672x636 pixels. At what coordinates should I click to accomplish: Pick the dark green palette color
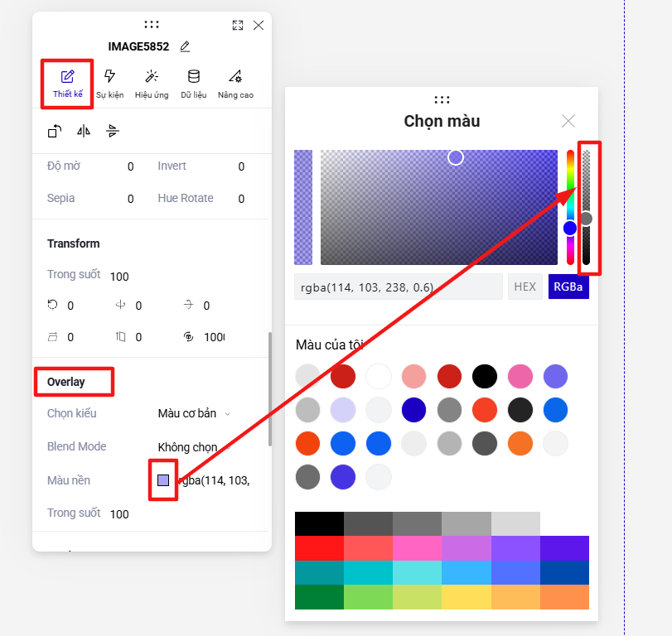pyautogui.click(x=319, y=596)
